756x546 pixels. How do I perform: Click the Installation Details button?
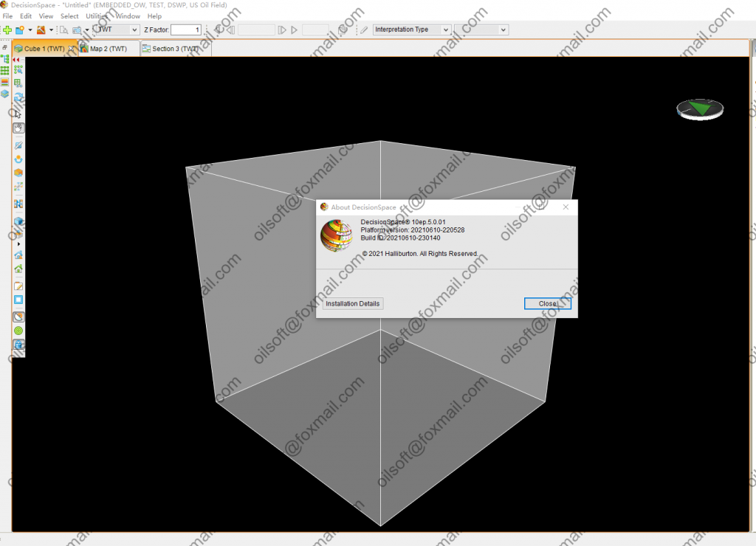tap(352, 303)
